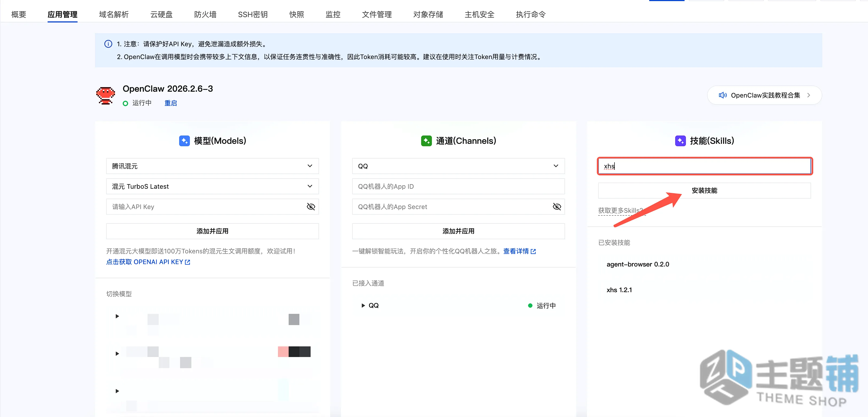Click the info icon in the notice banner
The height and width of the screenshot is (417, 868).
(x=108, y=44)
